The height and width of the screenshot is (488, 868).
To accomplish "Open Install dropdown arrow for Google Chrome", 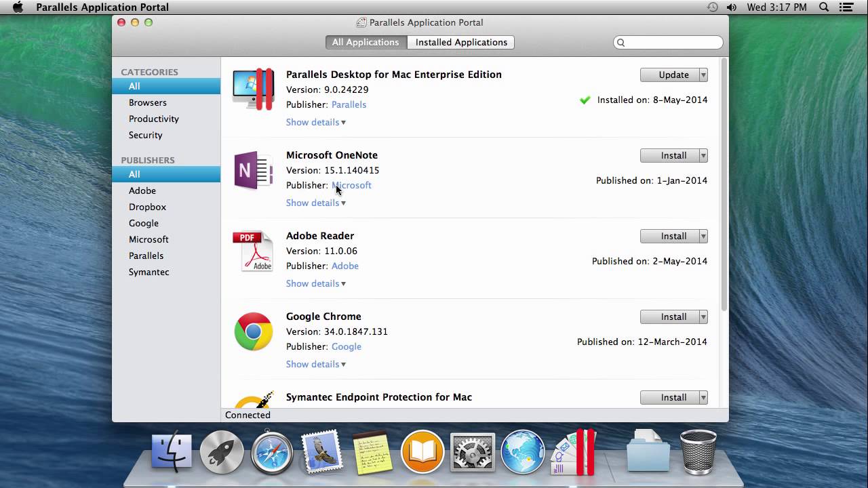I will click(703, 317).
